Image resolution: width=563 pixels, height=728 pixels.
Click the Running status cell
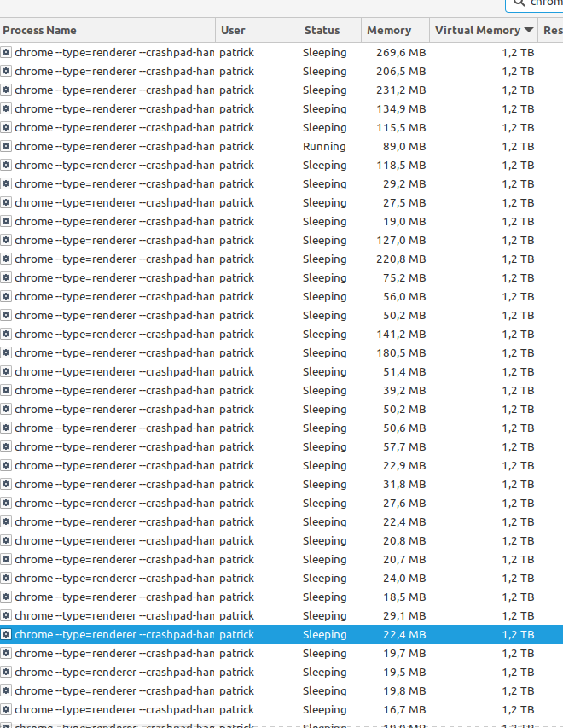[x=324, y=146]
